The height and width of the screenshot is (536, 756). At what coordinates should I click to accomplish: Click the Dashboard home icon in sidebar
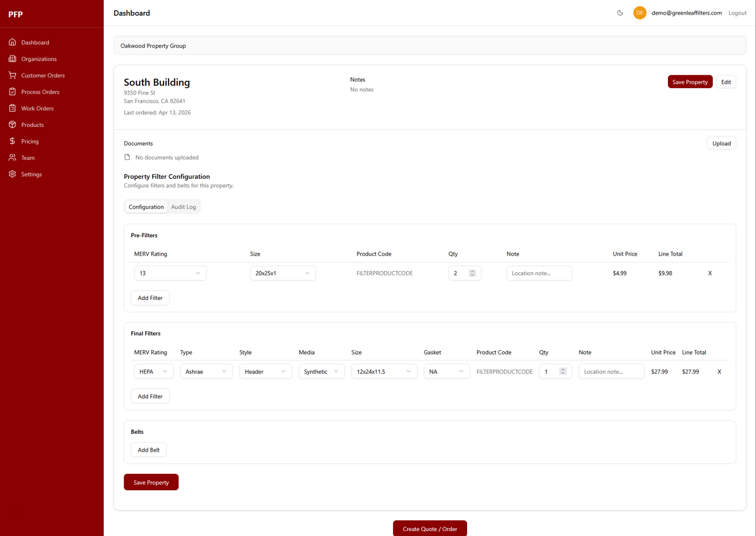(x=12, y=42)
